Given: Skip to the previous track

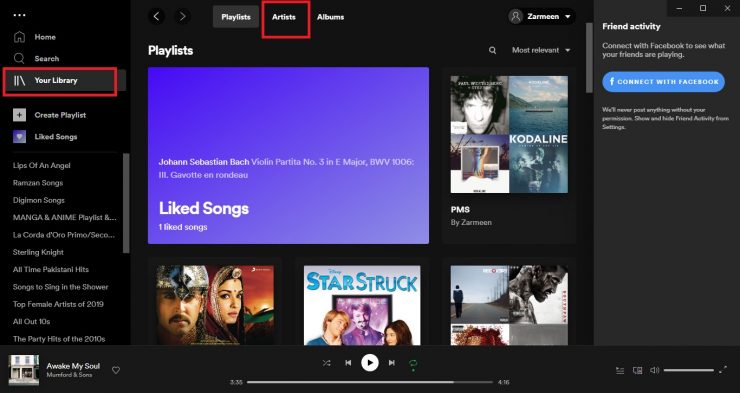Looking at the screenshot, I should 348,363.
